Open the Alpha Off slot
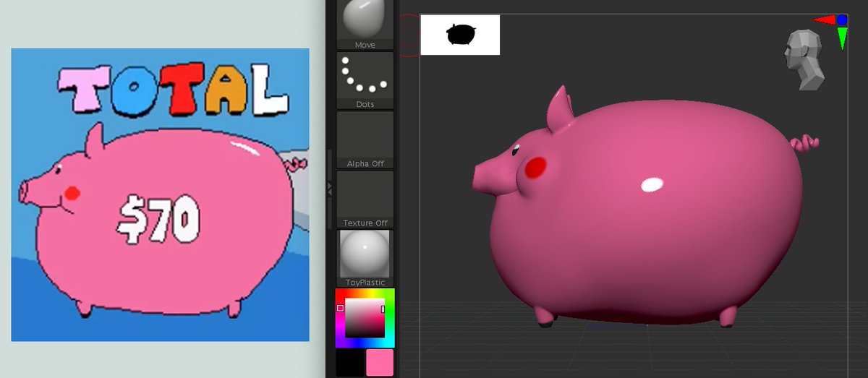Image resolution: width=868 pixels, height=378 pixels. (365, 139)
